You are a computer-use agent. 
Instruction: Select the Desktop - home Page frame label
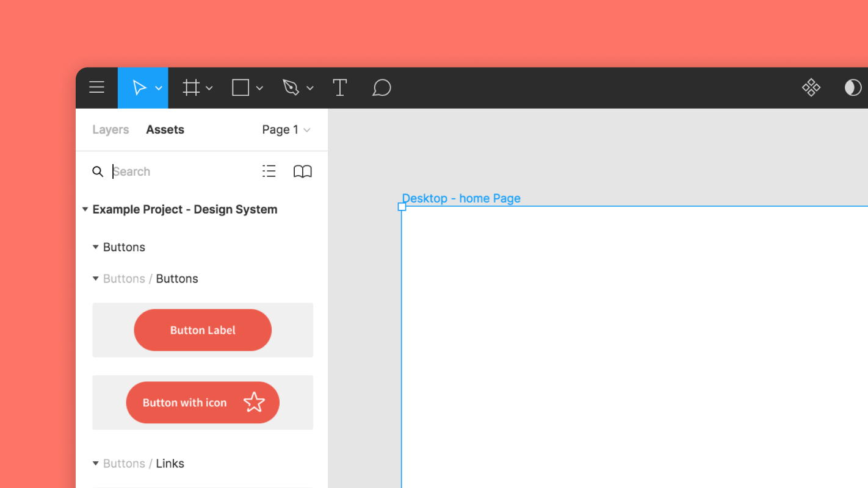461,198
